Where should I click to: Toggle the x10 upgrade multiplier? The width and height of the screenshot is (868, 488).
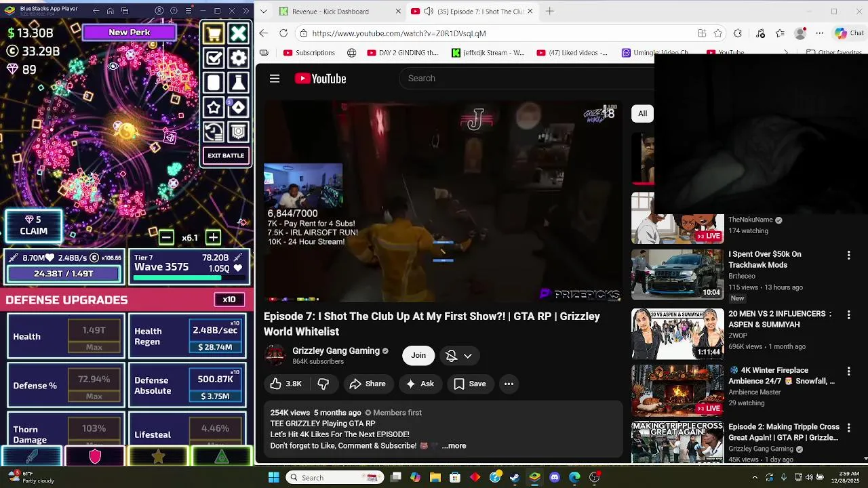tap(229, 300)
